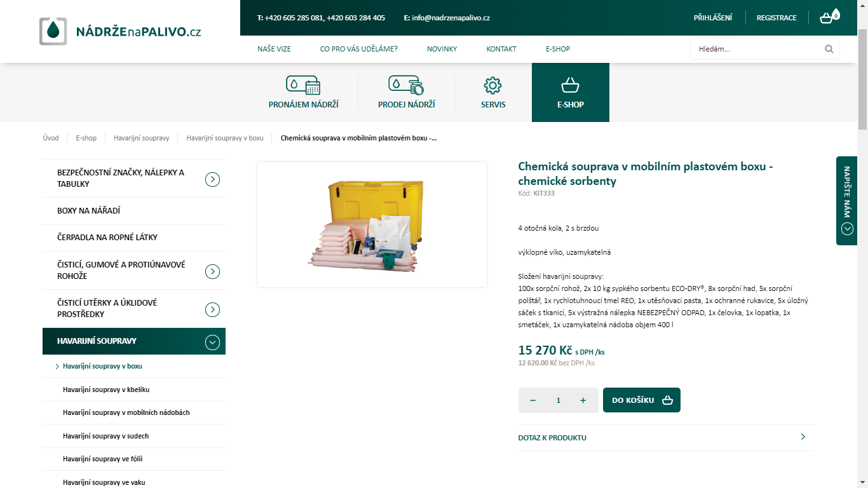Select Havarijní soupravy v kbelíku subcategory
The image size is (868, 488).
coord(106,390)
